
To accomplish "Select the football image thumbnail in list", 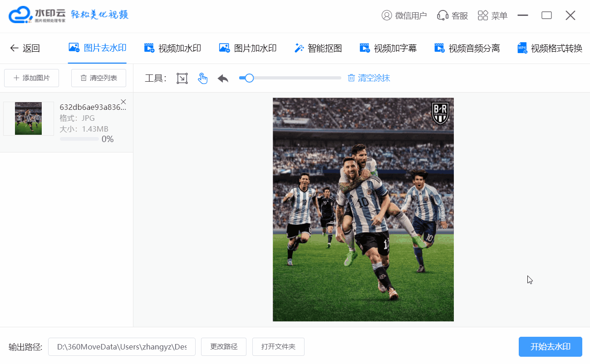I will pyautogui.click(x=28, y=118).
